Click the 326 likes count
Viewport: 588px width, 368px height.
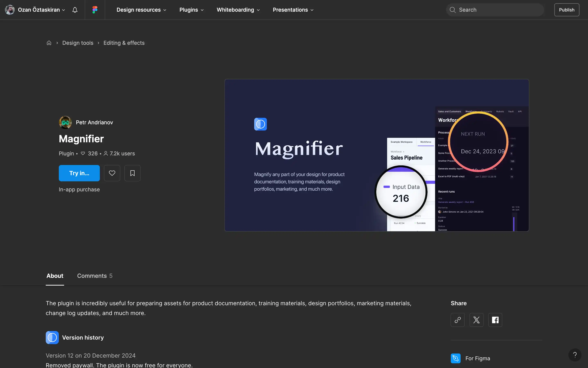[92, 154]
